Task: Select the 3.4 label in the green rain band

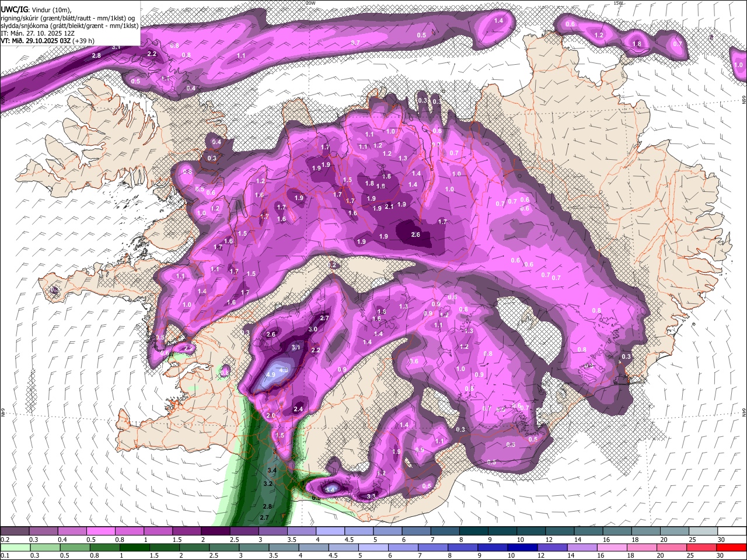Action: click(272, 471)
